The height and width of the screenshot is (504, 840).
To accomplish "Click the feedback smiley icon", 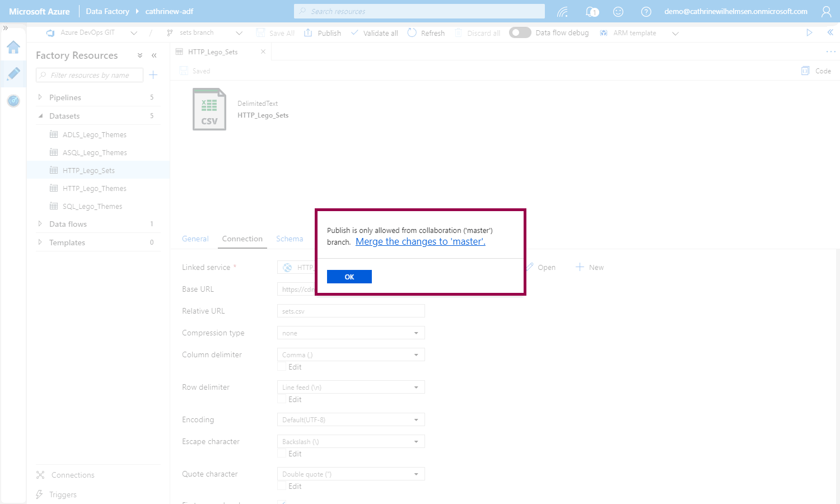I will click(618, 11).
